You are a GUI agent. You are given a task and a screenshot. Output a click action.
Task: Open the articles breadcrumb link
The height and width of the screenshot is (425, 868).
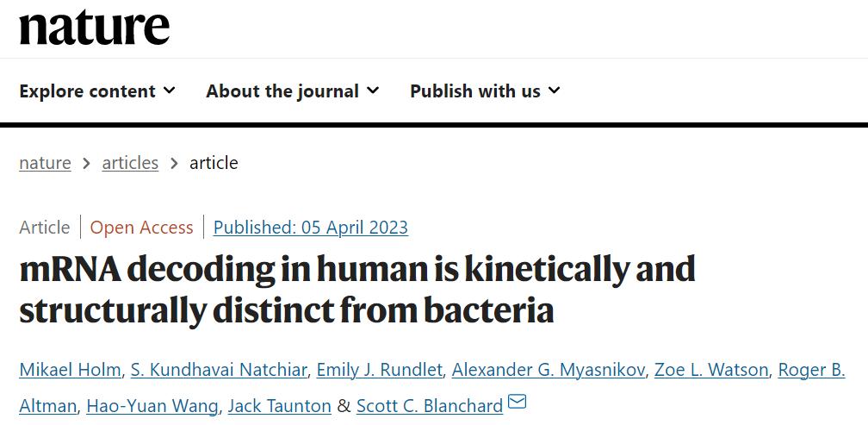(x=130, y=163)
